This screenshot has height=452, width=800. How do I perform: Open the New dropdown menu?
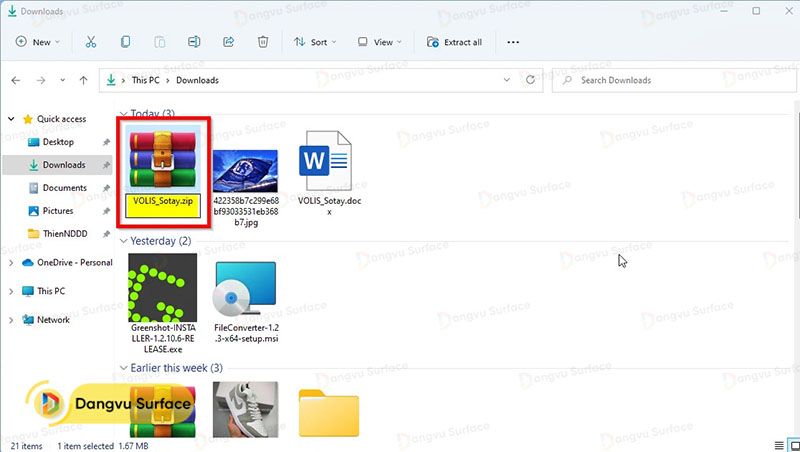pos(38,42)
